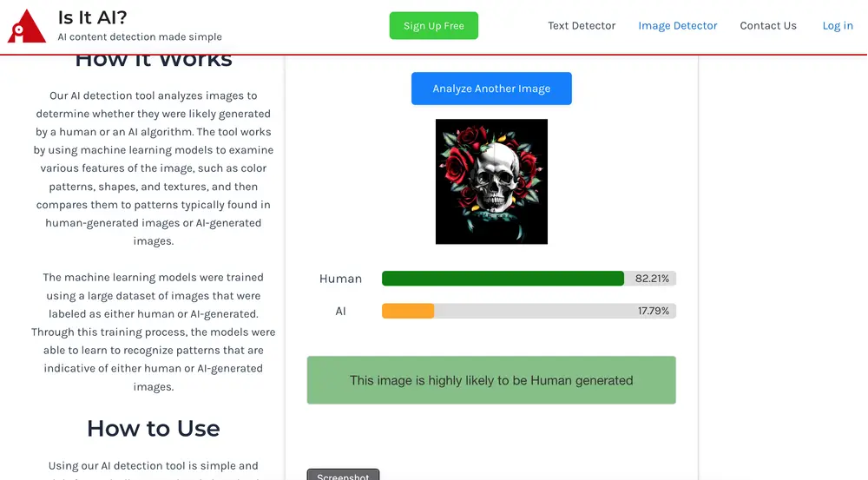Click the AI label beside orange bar
This screenshot has width=868, height=480.
click(x=340, y=311)
